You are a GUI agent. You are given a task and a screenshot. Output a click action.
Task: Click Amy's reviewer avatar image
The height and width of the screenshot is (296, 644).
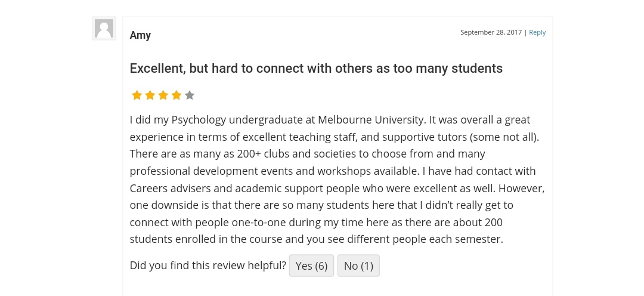104,29
